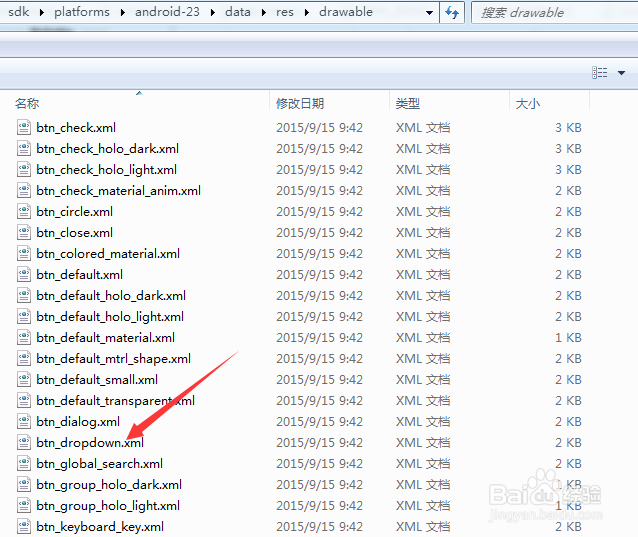Sort by 大小 column header

[x=528, y=103]
